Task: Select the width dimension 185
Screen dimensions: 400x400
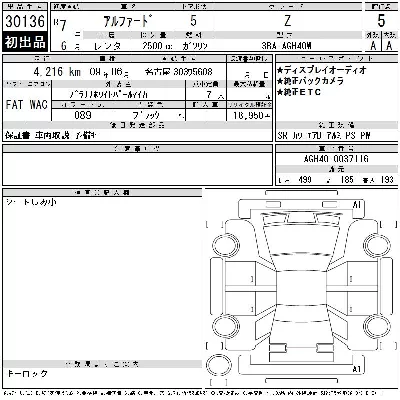Action: coord(347,180)
